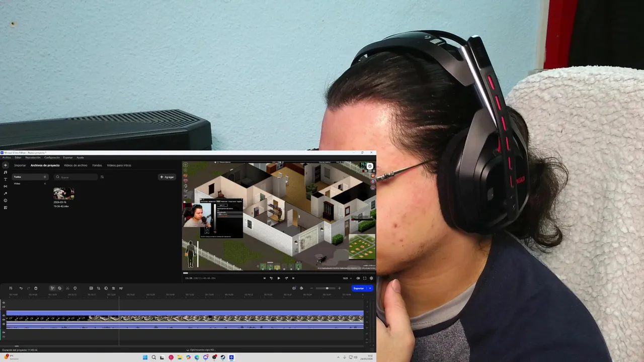Expand the Exportar dropdown arrow
The image size is (644, 362).
tap(370, 288)
